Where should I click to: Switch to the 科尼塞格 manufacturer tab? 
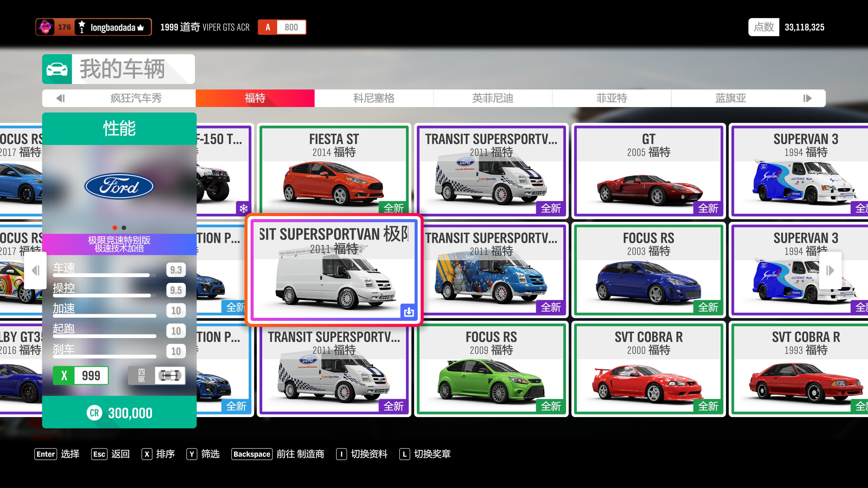pyautogui.click(x=374, y=98)
